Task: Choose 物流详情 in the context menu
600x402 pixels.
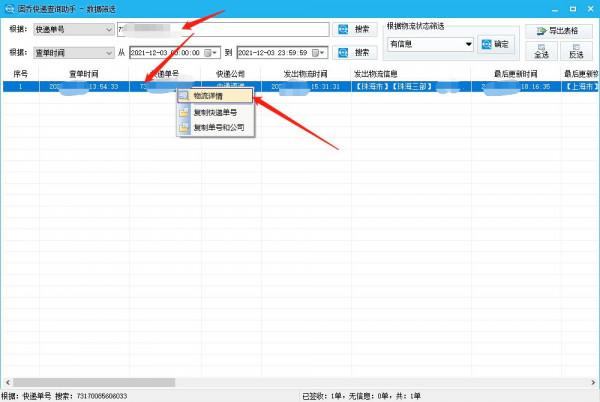Action: [x=215, y=96]
